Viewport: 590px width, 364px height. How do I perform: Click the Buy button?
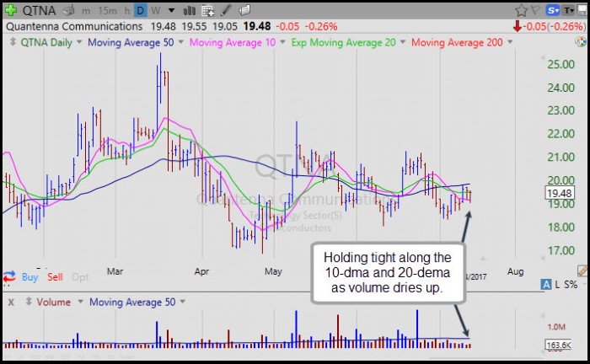click(x=29, y=277)
